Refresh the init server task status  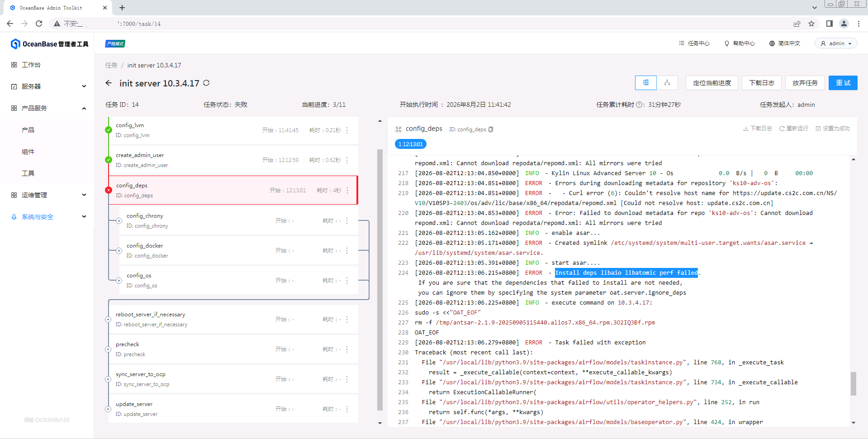[206, 83]
